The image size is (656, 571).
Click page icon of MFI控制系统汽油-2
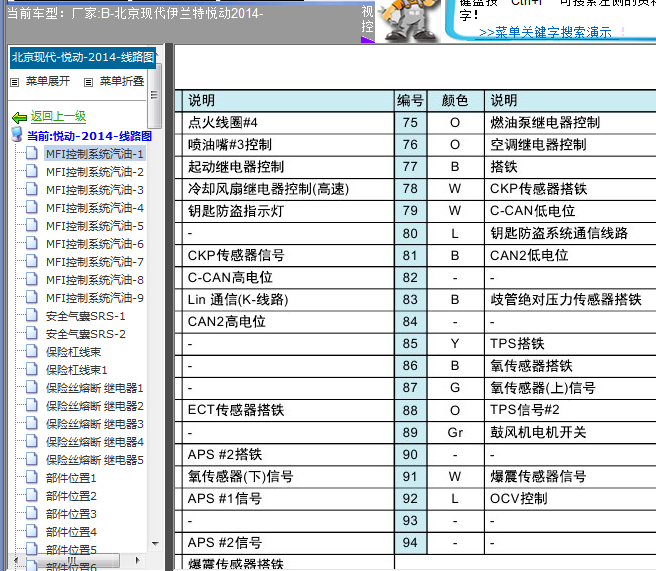coord(31,172)
